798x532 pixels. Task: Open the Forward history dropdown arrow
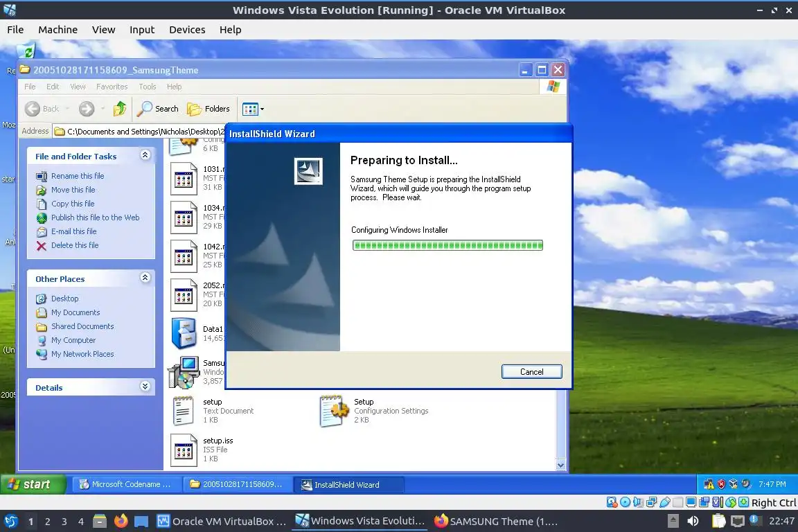[x=103, y=109]
